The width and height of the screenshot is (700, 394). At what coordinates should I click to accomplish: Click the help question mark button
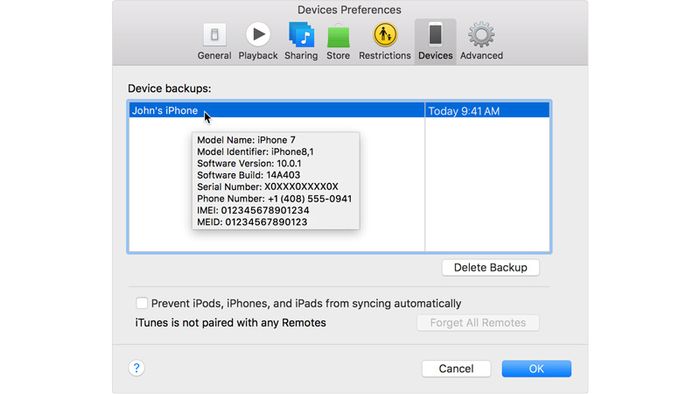point(137,368)
